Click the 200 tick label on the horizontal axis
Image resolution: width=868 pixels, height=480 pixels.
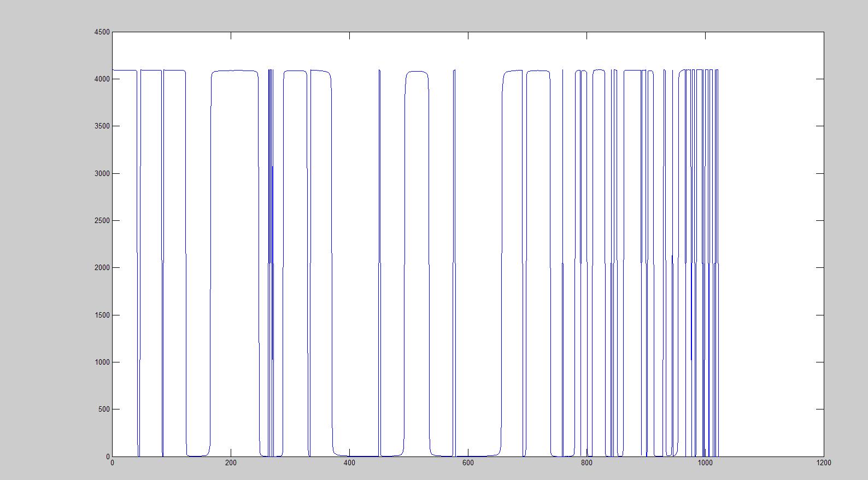(231, 463)
